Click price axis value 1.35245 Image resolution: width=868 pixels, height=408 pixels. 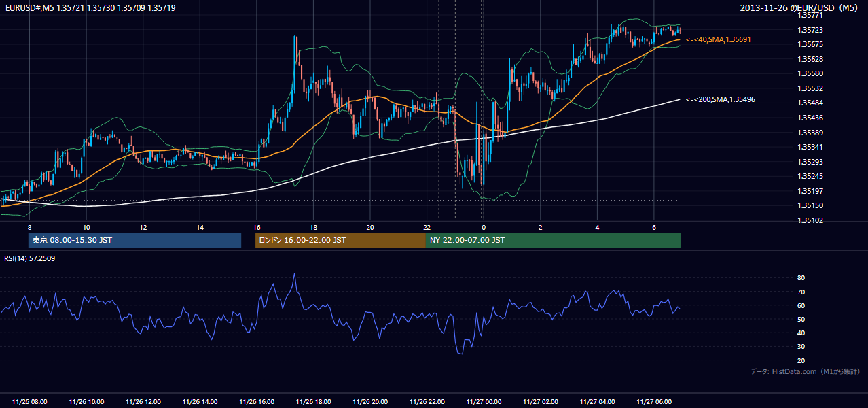(x=809, y=177)
